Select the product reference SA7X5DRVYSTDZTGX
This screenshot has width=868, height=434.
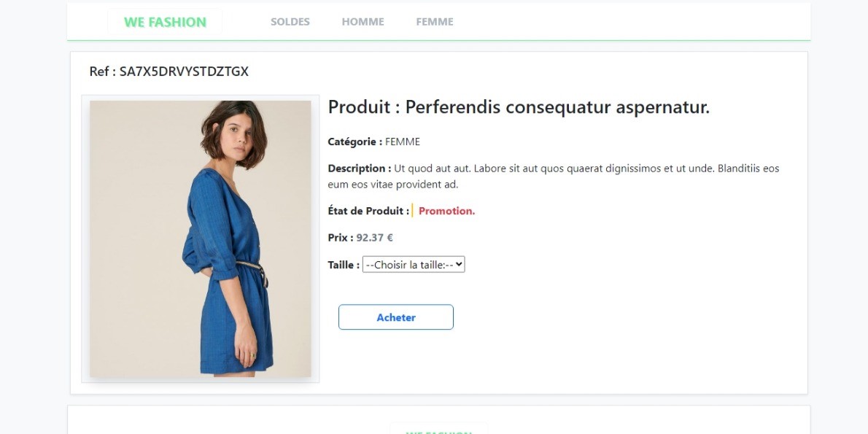click(168, 71)
